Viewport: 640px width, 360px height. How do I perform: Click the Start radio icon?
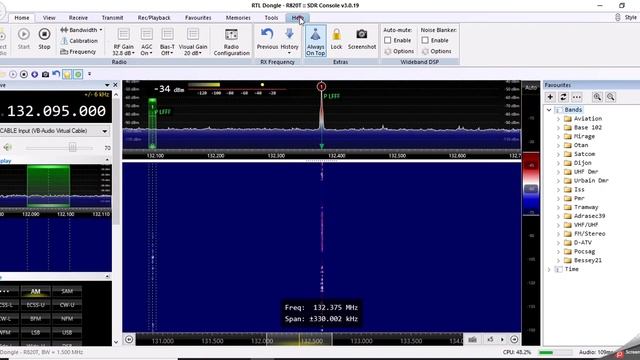pyautogui.click(x=24, y=39)
